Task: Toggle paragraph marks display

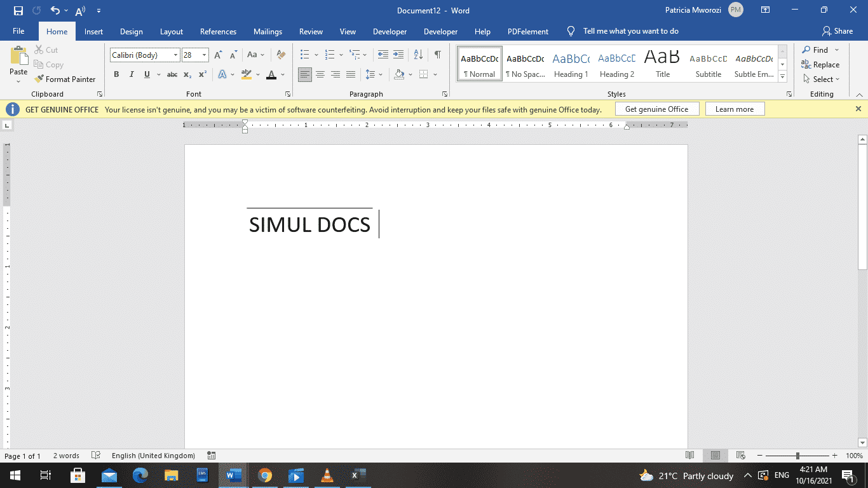Action: [x=437, y=55]
